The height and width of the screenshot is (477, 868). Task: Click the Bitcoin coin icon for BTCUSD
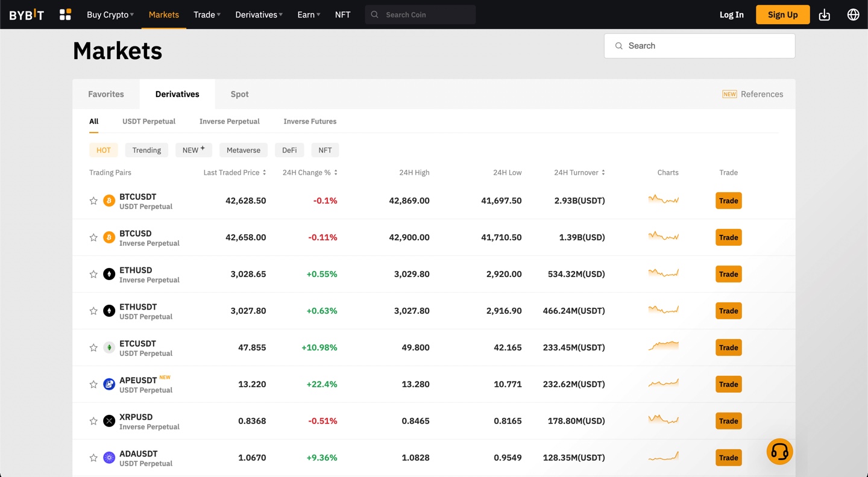pos(109,237)
